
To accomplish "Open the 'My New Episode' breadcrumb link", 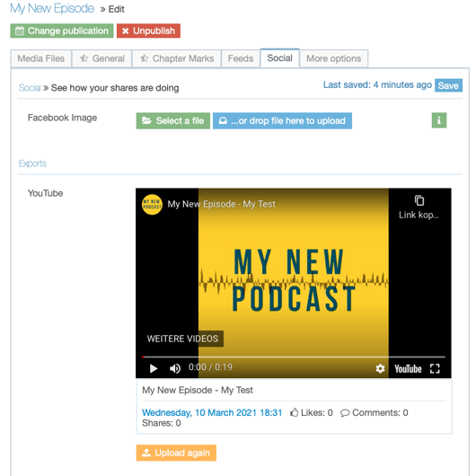I will (52, 8).
